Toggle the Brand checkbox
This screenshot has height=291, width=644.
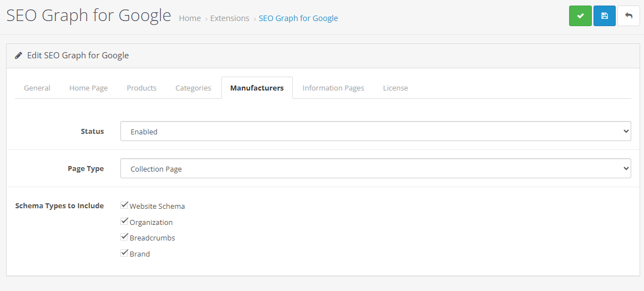124,253
